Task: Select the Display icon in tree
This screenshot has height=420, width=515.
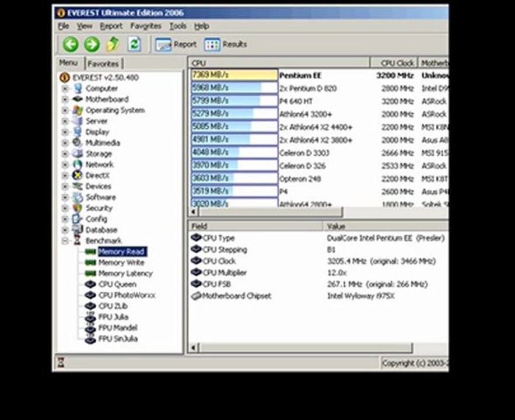Action: coord(78,132)
